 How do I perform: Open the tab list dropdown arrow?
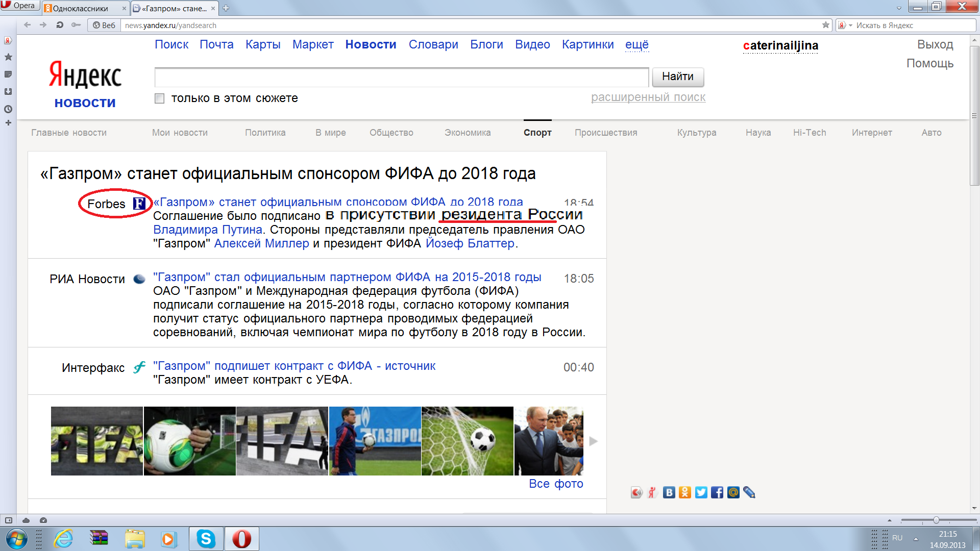(x=899, y=8)
